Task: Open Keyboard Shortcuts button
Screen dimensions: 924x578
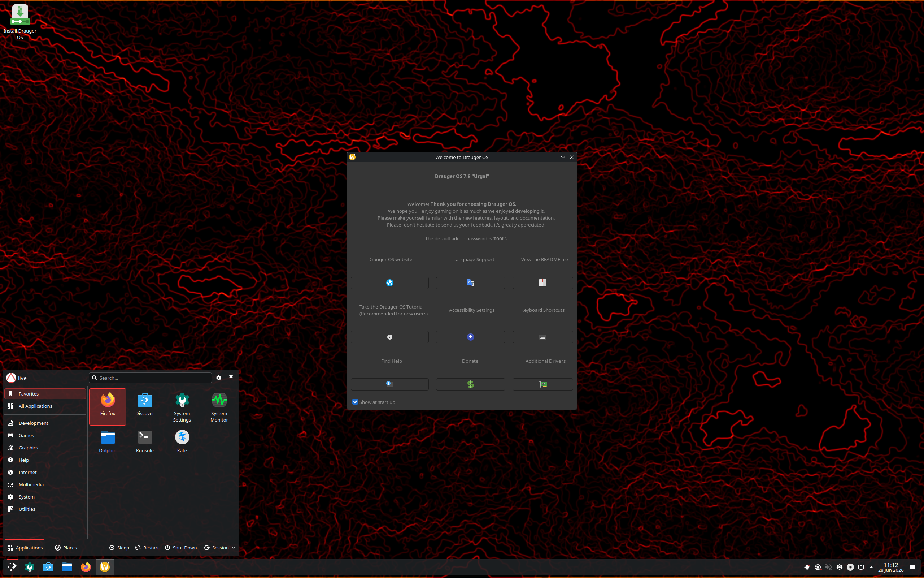Action: coord(542,337)
